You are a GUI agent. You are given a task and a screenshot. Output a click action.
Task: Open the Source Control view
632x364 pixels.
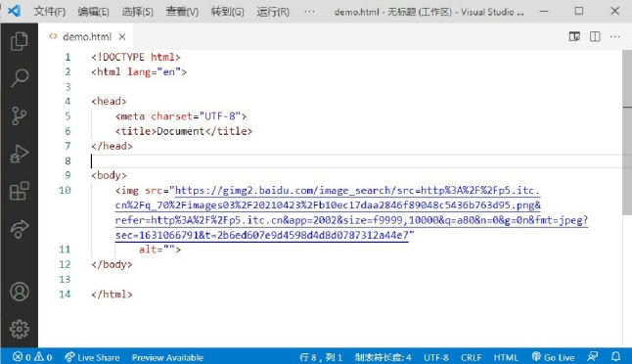[19, 115]
